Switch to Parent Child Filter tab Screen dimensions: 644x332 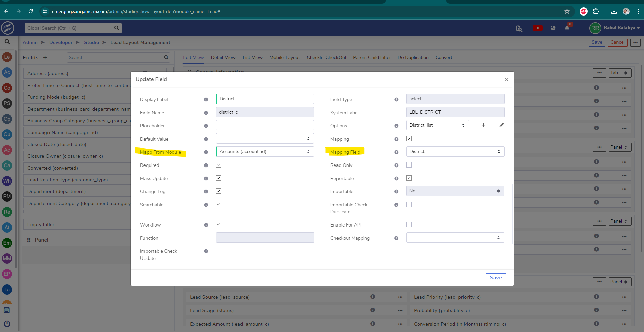tap(372, 58)
